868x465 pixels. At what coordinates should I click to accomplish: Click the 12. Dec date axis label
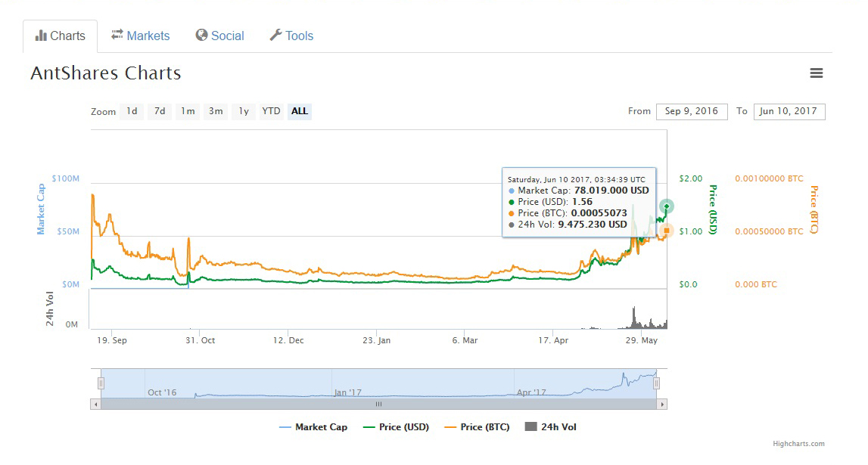pos(288,340)
